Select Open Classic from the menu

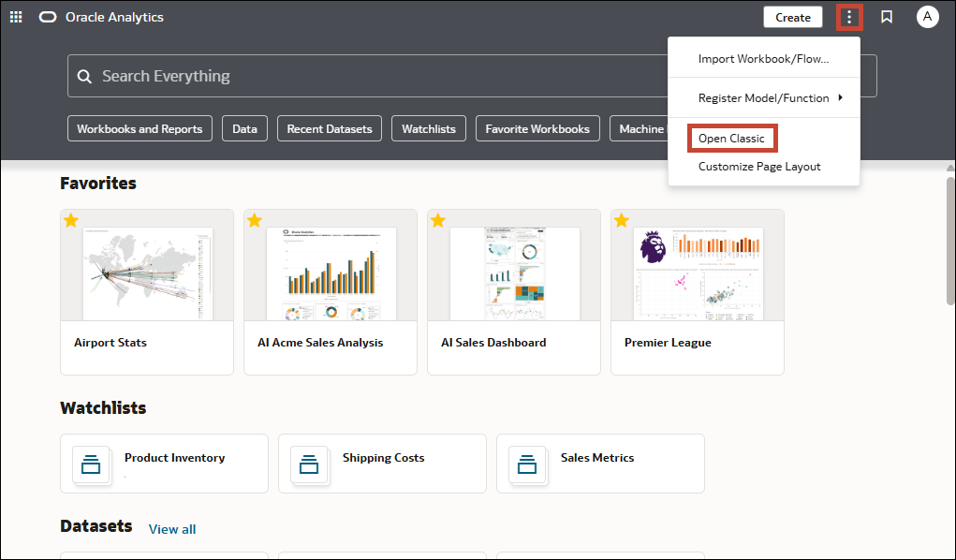point(731,138)
